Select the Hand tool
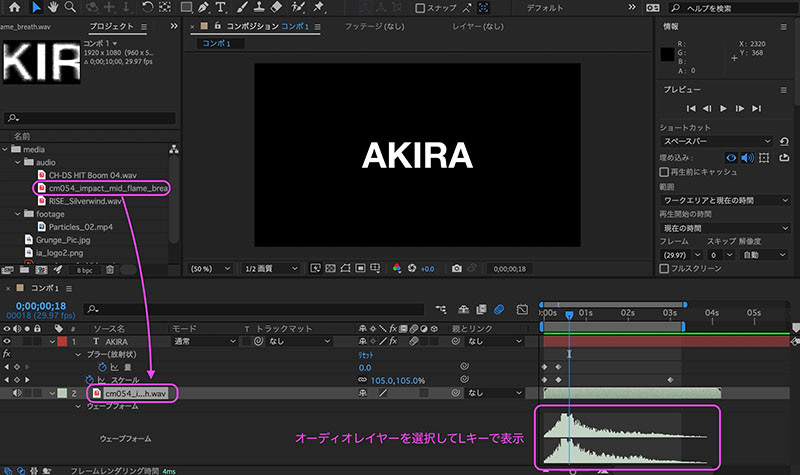The image size is (800, 475). 53,7
